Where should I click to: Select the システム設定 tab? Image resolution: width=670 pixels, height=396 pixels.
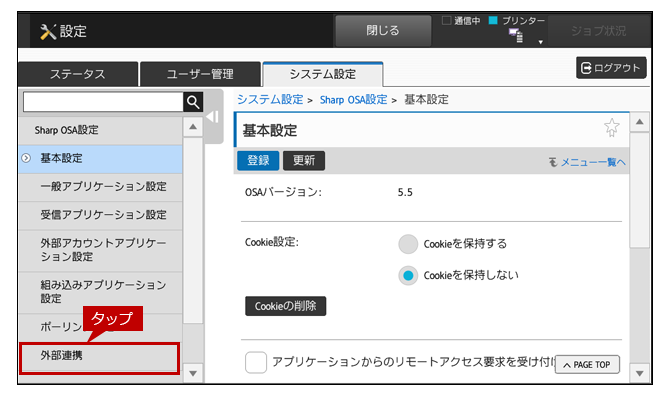[323, 74]
